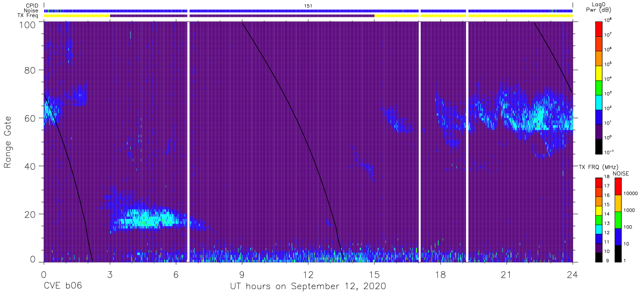Select the 1000 label in NOISE legend
Viewport: 644px width, 297px height.
point(630,211)
